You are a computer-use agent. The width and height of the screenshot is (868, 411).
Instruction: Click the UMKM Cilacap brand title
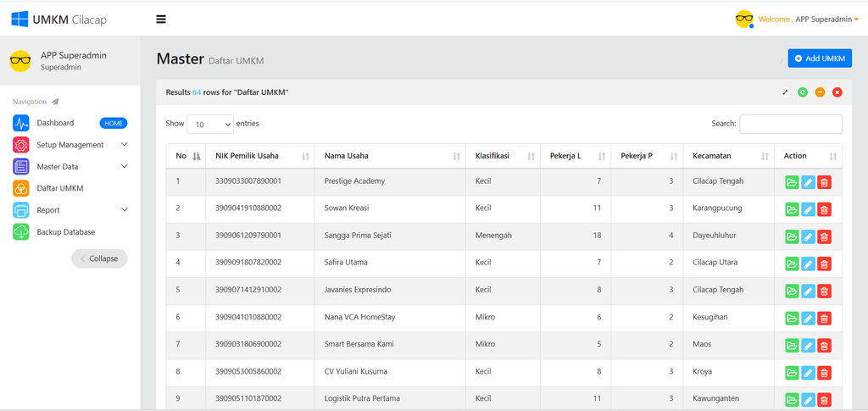[x=70, y=19]
